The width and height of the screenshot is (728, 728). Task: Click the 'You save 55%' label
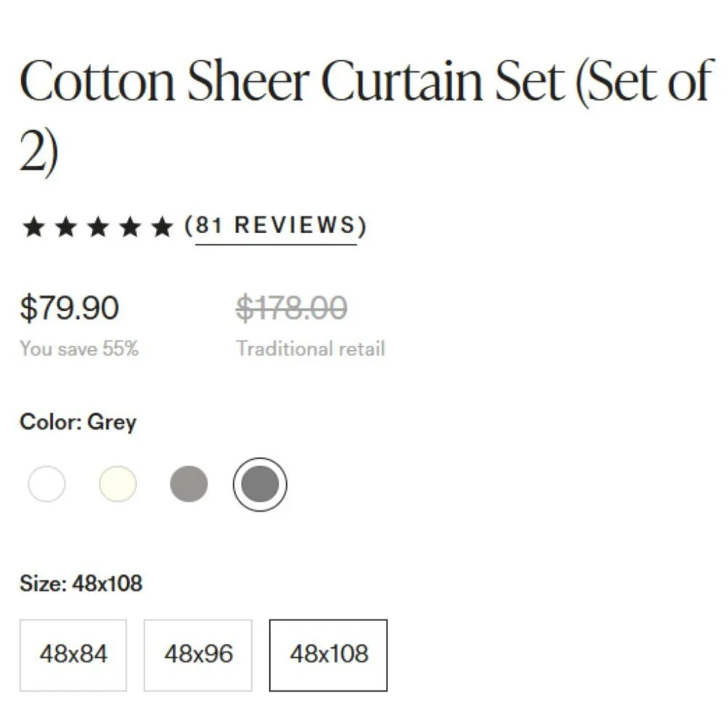point(79,348)
